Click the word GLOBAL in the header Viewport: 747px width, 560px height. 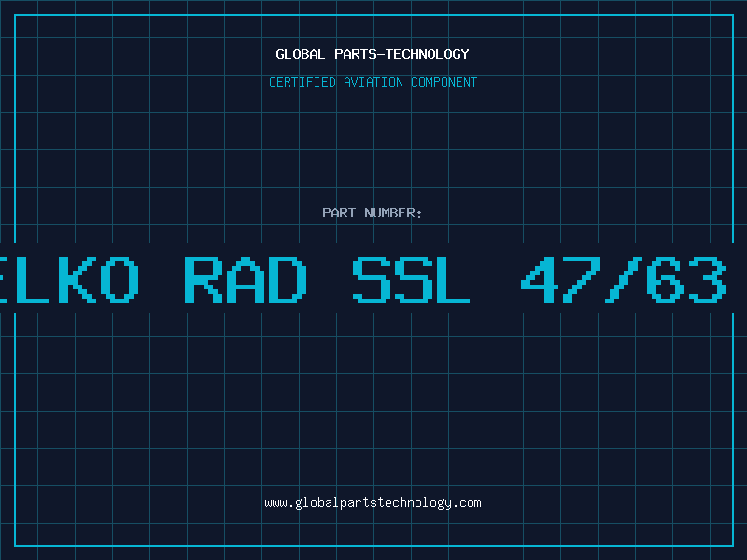pyautogui.click(x=300, y=54)
